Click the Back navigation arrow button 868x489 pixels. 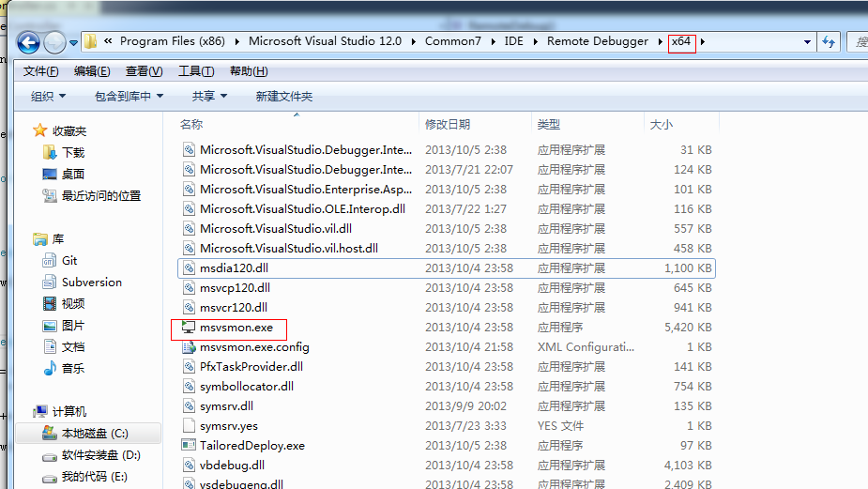(x=28, y=42)
